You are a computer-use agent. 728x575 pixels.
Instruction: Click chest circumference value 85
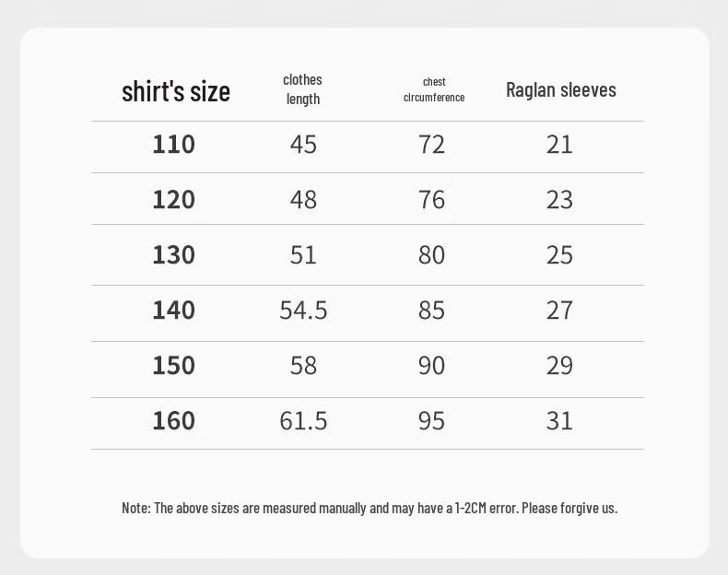pyautogui.click(x=431, y=310)
